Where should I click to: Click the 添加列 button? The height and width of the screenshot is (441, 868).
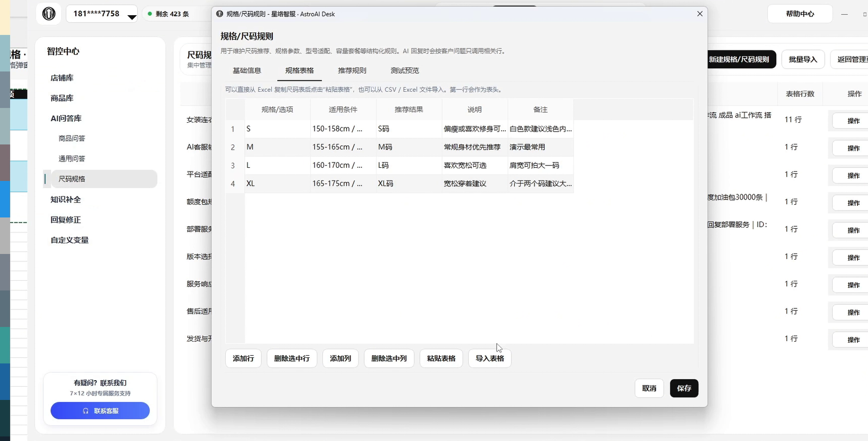click(341, 358)
